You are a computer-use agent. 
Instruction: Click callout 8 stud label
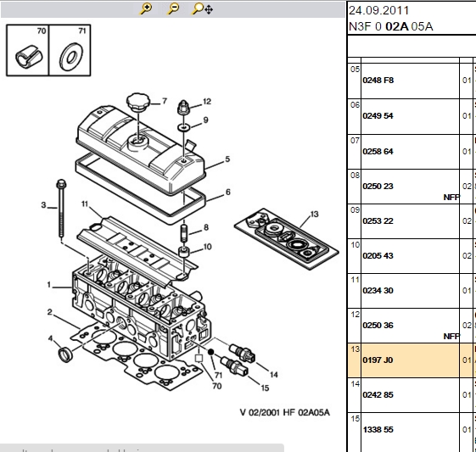click(x=206, y=227)
